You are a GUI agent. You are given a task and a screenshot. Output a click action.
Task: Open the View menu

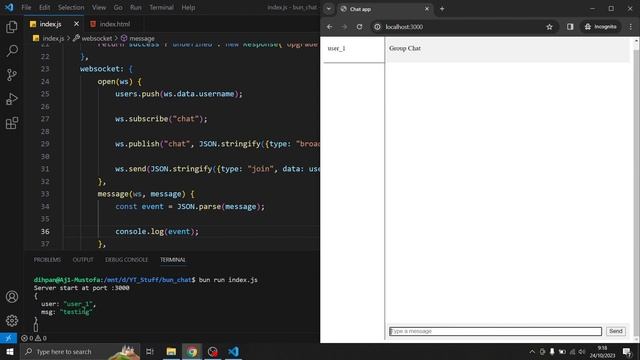click(x=99, y=7)
